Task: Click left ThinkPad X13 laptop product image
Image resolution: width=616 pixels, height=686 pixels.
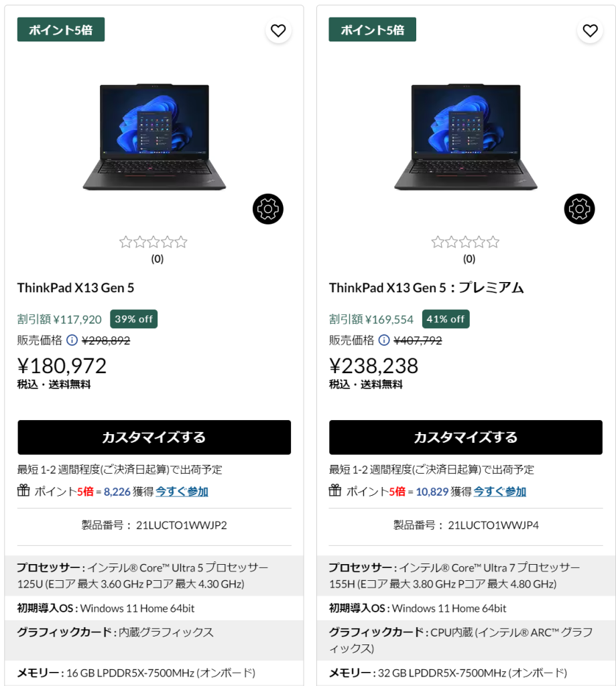Action: [154, 137]
